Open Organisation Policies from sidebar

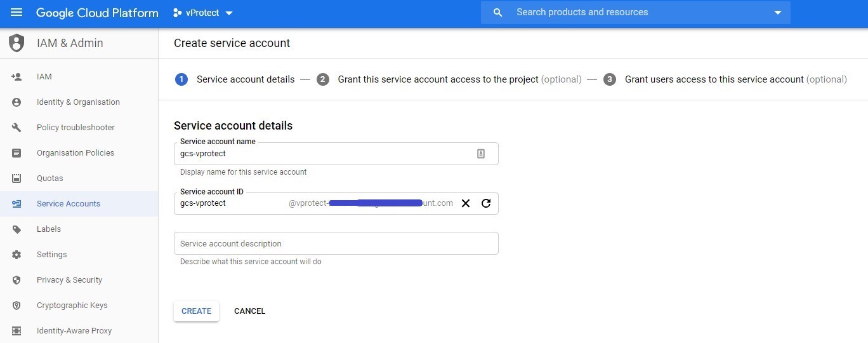pos(76,153)
